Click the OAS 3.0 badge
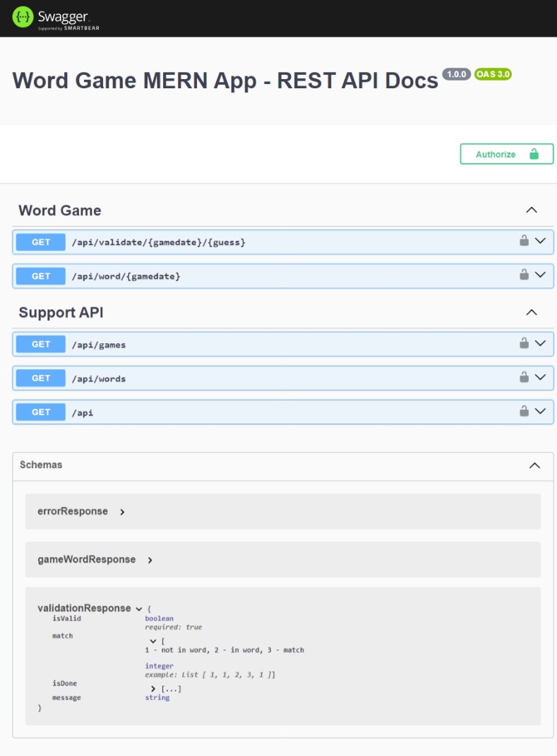 click(493, 74)
